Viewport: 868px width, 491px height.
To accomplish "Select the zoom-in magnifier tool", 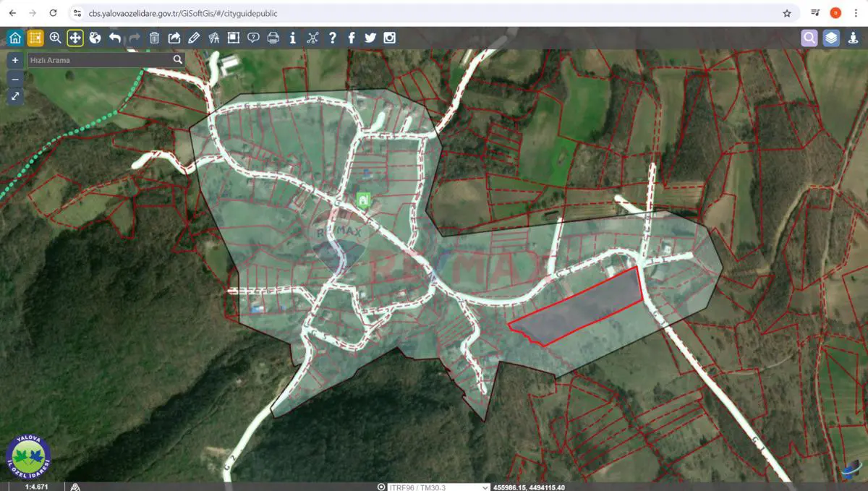I will 55,38.
